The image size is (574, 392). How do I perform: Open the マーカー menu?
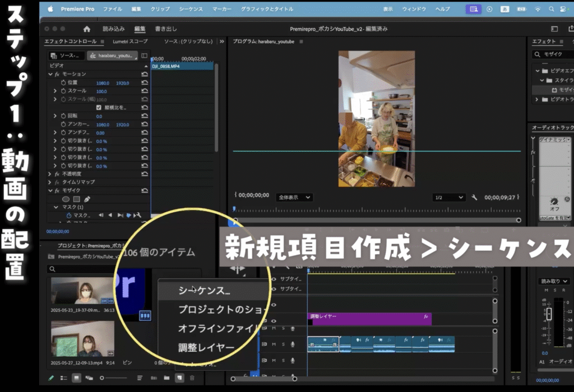[222, 9]
